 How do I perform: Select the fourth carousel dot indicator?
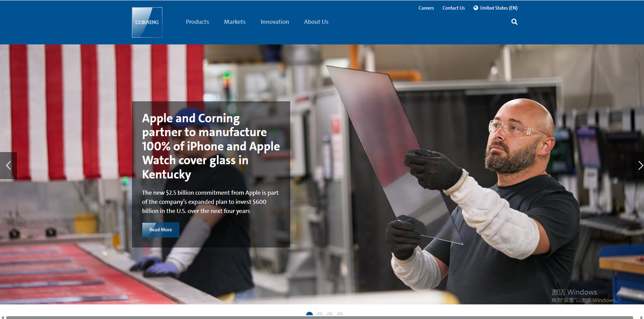[340, 314]
